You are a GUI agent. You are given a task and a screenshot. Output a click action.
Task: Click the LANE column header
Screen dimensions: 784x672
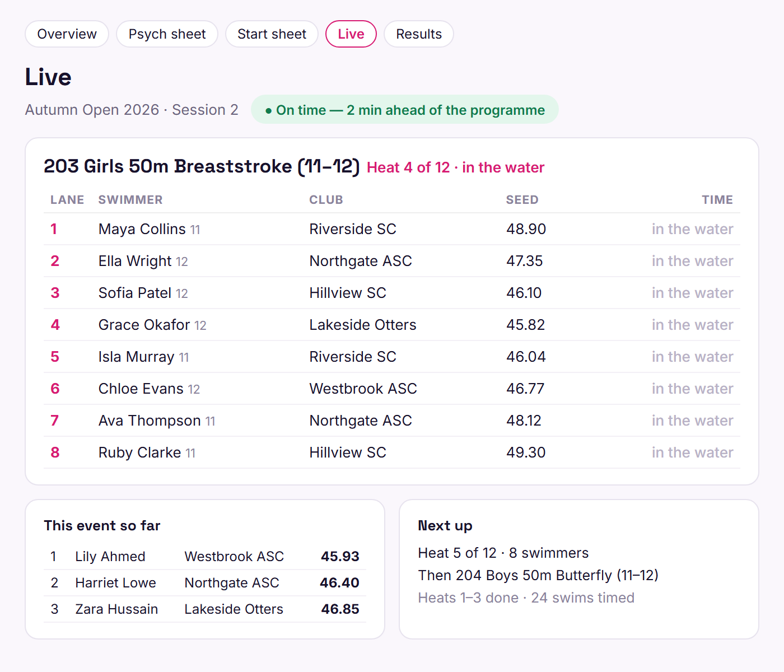point(67,200)
